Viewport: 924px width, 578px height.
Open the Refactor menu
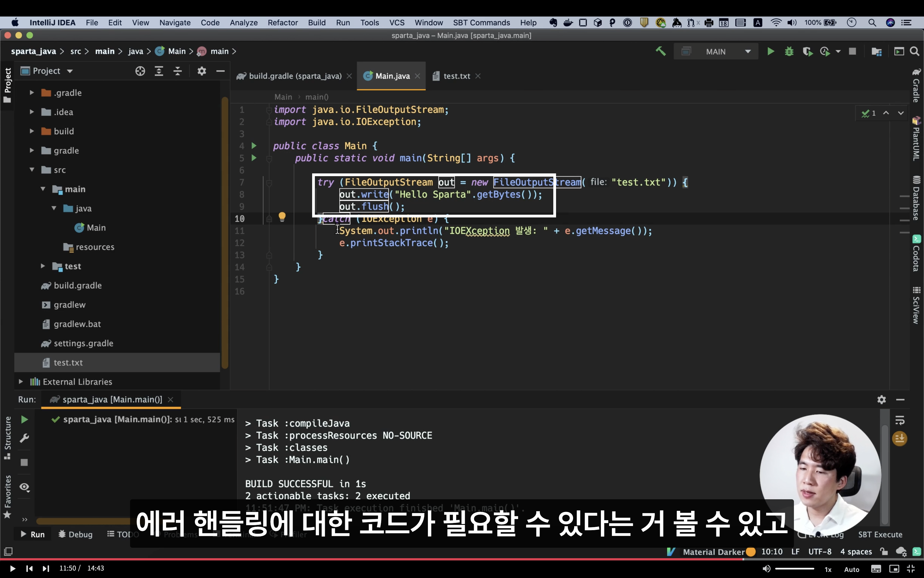(282, 23)
